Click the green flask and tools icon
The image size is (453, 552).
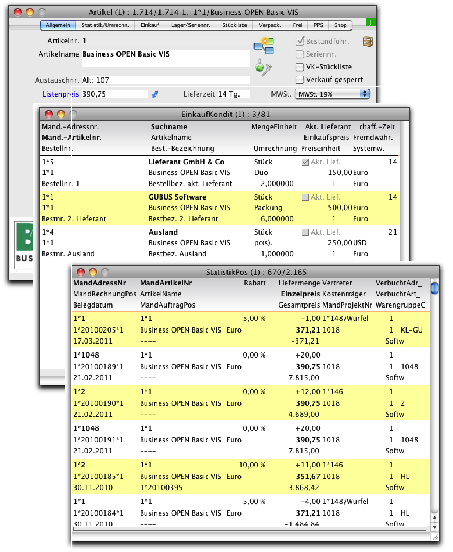click(263, 67)
